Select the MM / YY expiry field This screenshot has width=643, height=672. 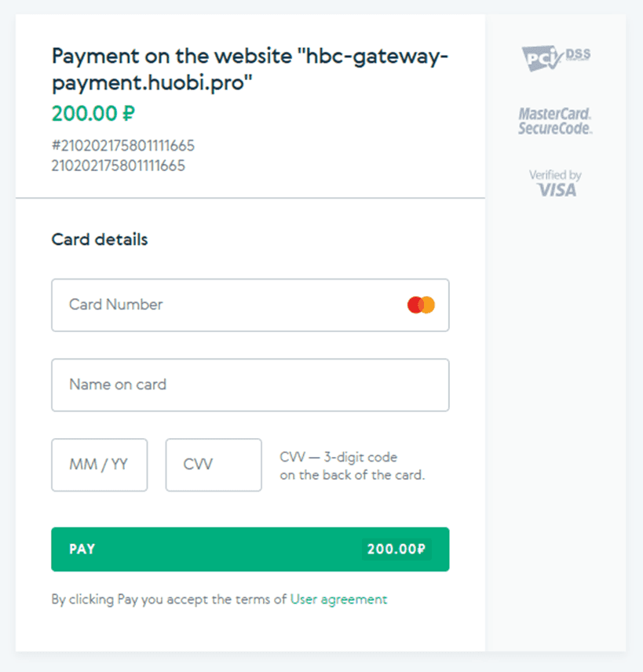tap(100, 465)
